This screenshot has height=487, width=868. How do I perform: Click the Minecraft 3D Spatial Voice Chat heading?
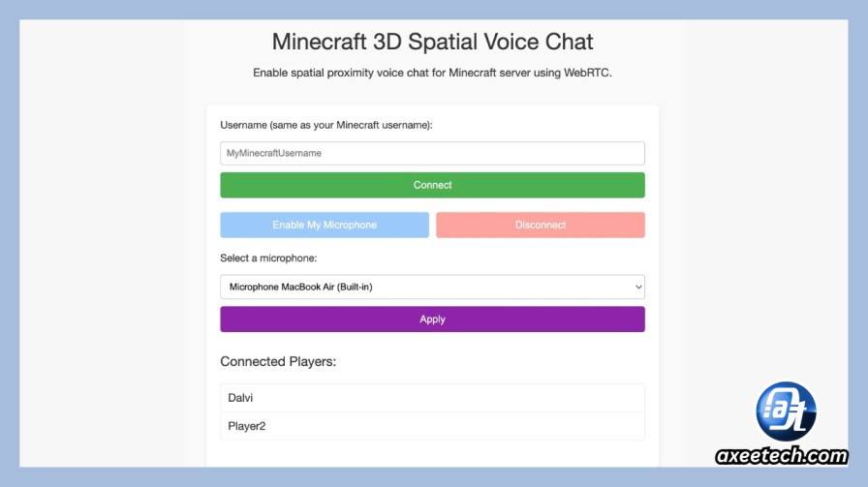pos(432,42)
